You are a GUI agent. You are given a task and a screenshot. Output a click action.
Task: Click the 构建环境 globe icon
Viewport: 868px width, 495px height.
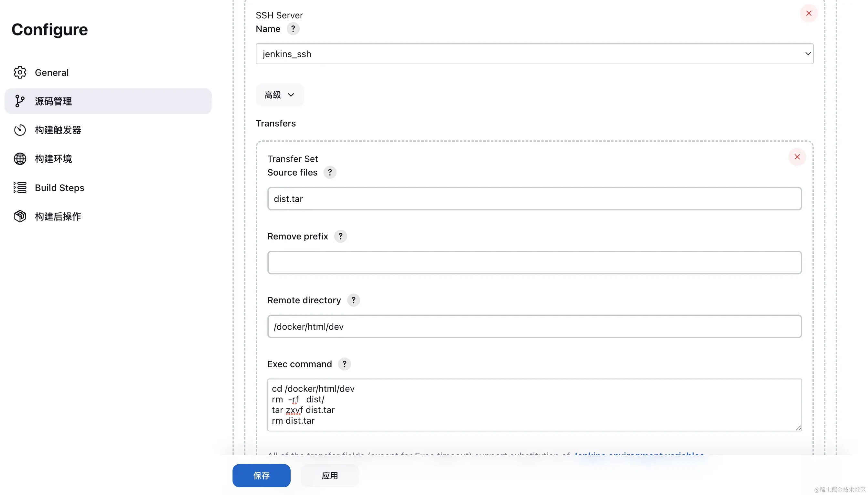tap(20, 159)
